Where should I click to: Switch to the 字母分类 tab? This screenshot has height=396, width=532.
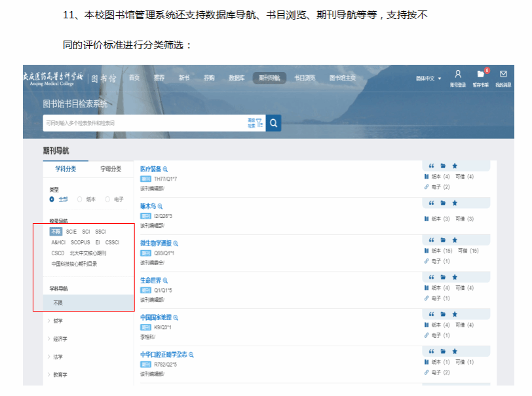click(111, 169)
